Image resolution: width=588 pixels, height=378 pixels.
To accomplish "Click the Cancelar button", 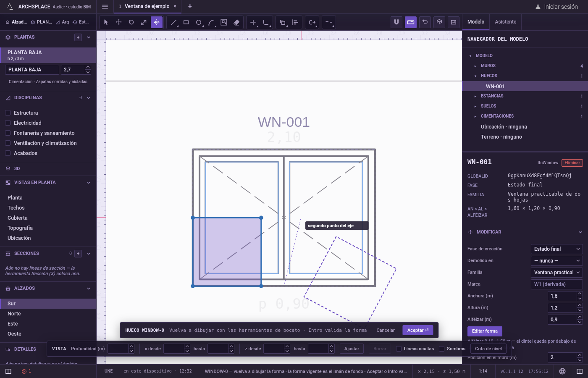I will click(386, 331).
